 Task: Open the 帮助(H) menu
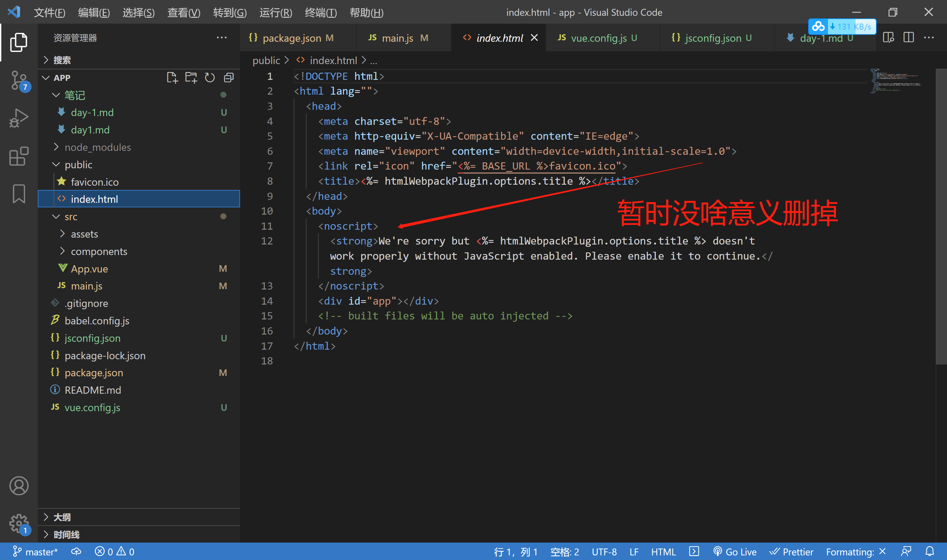(367, 12)
